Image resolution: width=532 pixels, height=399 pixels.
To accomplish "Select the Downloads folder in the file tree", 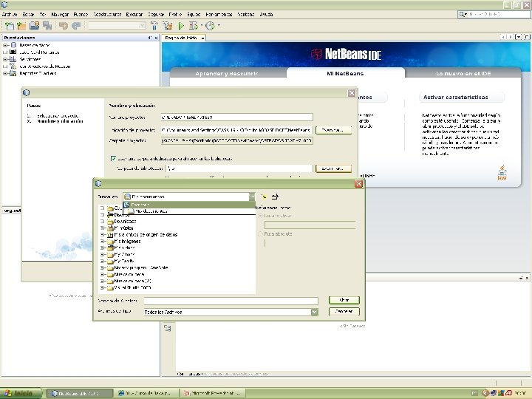I will click(125, 221).
